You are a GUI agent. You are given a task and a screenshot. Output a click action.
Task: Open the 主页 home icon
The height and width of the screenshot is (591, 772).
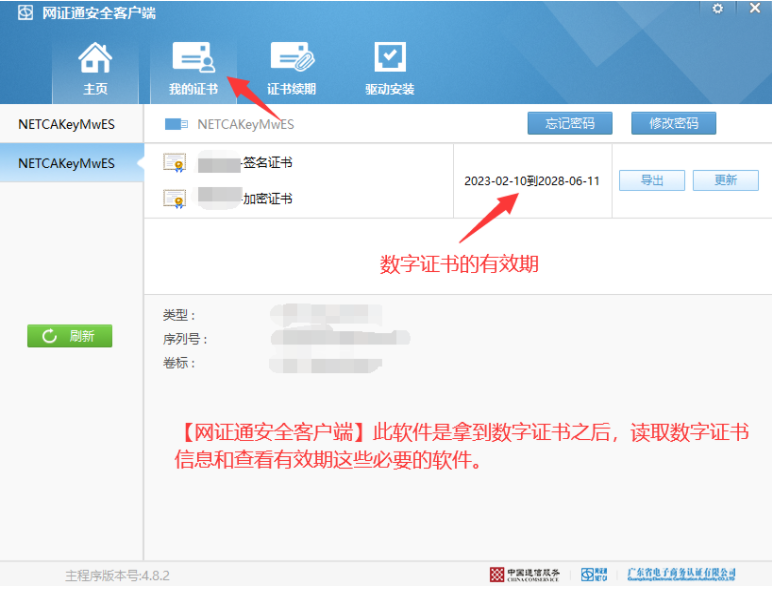[95, 59]
